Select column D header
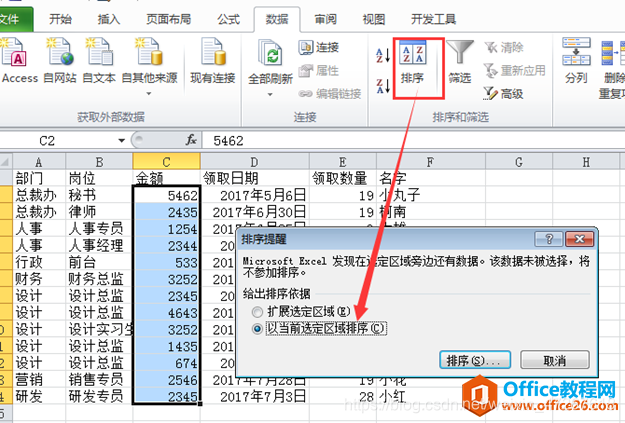The height and width of the screenshot is (423, 625). pyautogui.click(x=254, y=162)
